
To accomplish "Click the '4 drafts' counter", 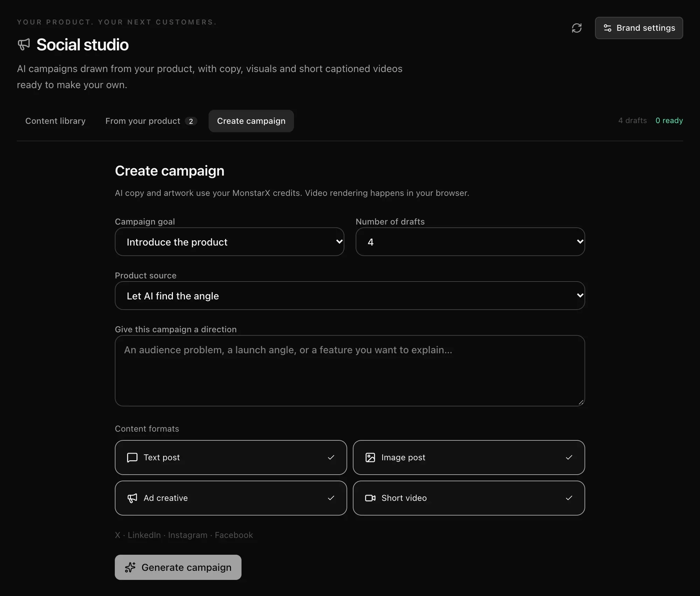I will 632,121.
